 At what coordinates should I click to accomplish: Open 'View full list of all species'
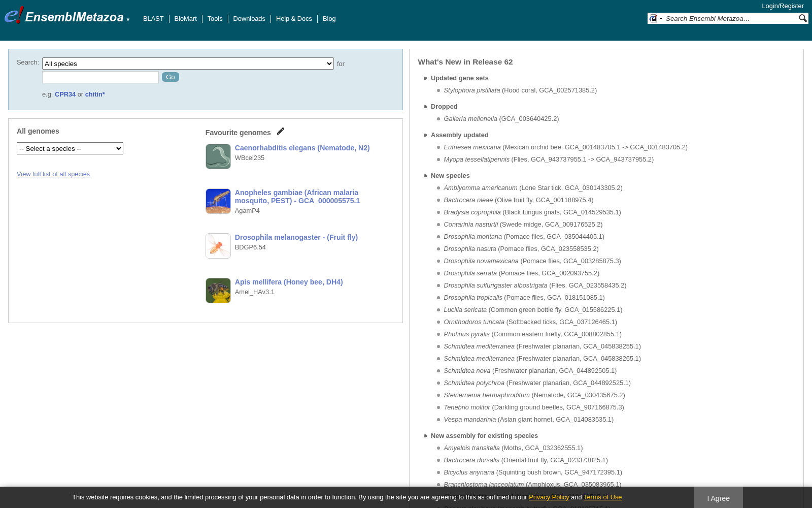coord(53,174)
